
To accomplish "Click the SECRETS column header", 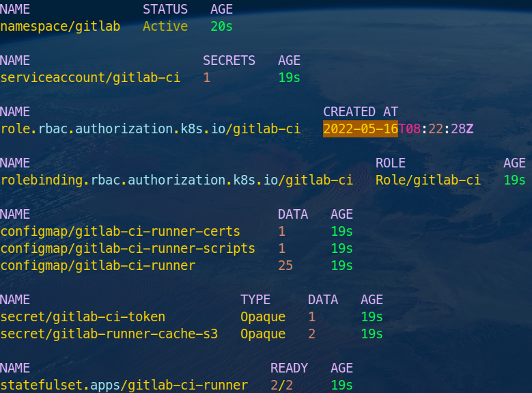I will click(x=229, y=61).
